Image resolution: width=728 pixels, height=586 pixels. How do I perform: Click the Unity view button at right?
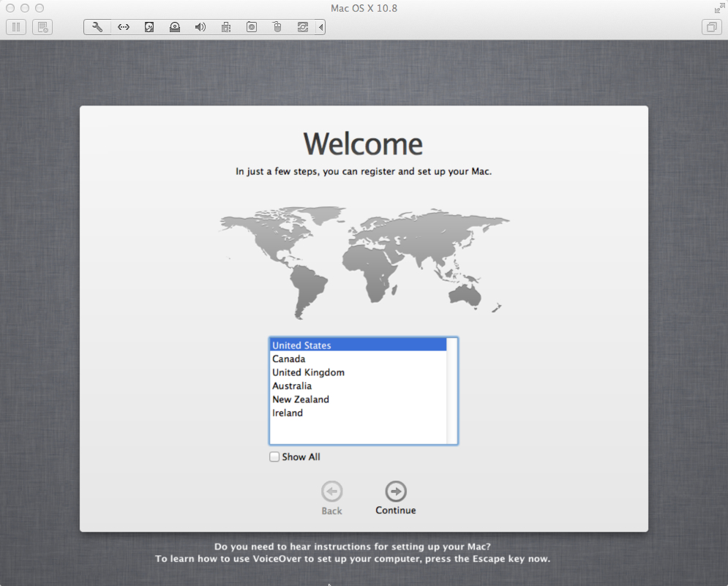coord(711,27)
